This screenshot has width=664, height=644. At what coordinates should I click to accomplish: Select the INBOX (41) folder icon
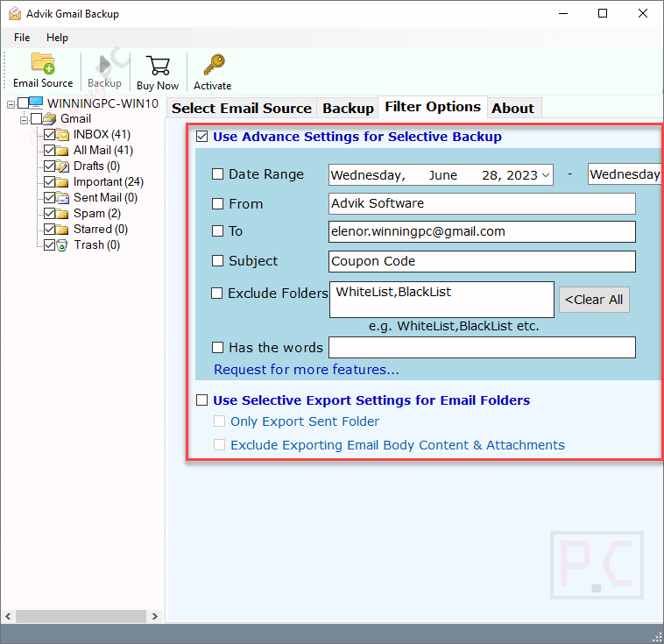click(x=63, y=135)
